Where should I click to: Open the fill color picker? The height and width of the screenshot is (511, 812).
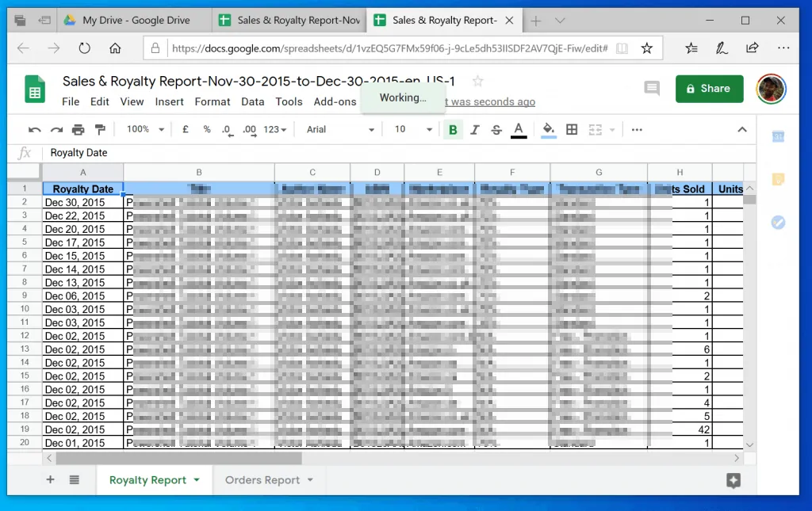548,129
